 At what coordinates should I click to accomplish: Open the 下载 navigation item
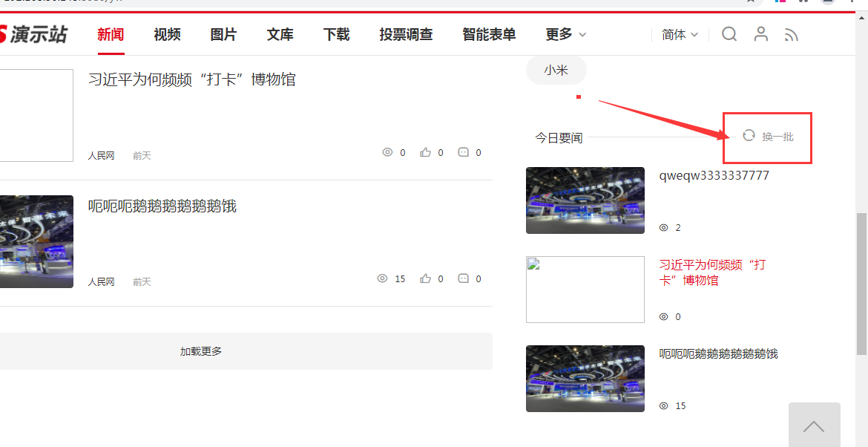[x=337, y=34]
